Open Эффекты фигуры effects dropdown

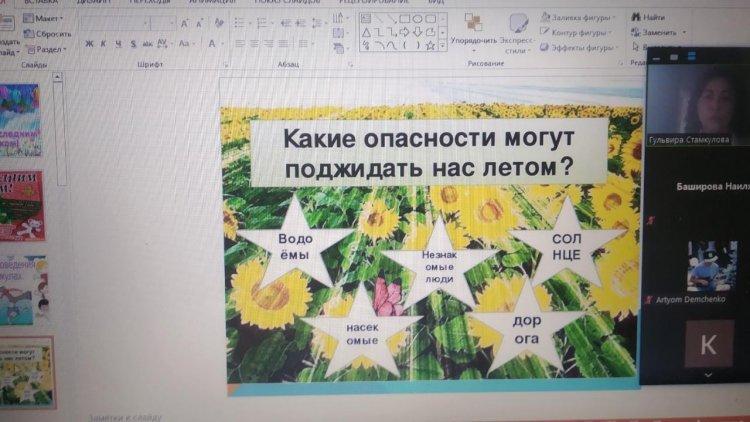(579, 47)
